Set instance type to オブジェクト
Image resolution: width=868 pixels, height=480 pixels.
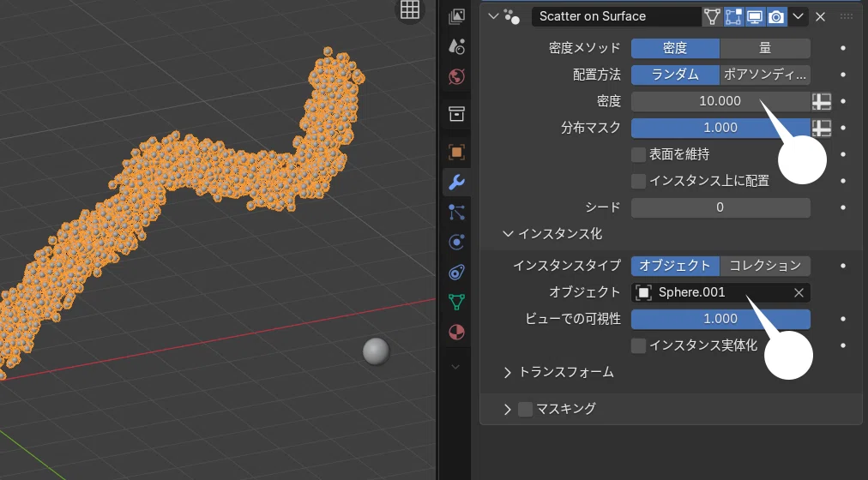coord(675,266)
